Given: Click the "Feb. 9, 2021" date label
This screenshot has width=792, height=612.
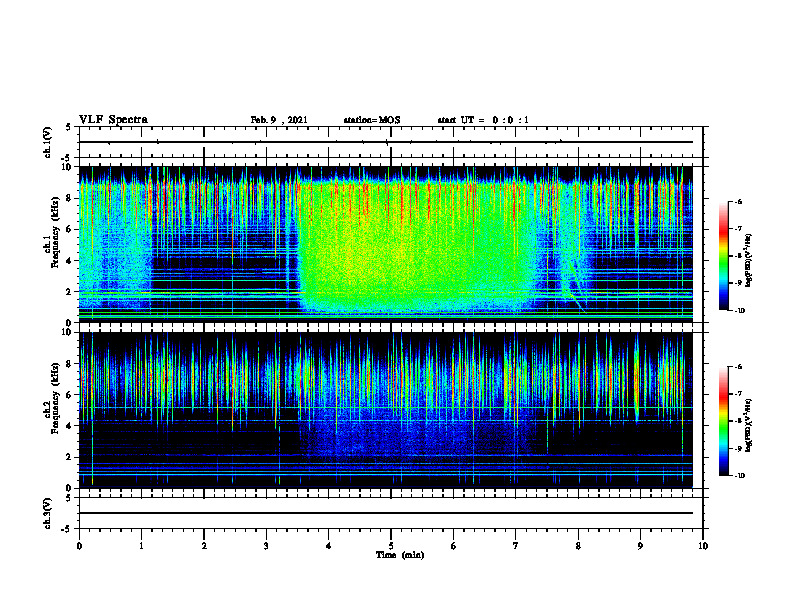Looking at the screenshot, I should 279,120.
